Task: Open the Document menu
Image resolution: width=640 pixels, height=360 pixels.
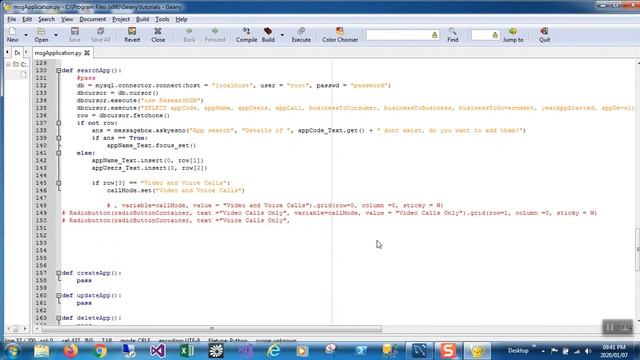Action: pos(93,19)
